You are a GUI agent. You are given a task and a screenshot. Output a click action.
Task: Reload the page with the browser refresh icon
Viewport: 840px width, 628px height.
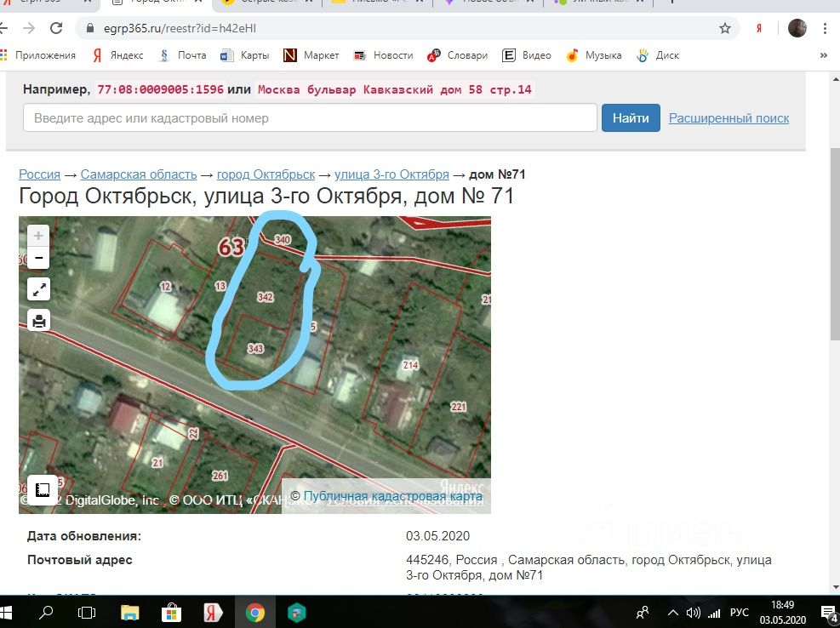coord(56,28)
